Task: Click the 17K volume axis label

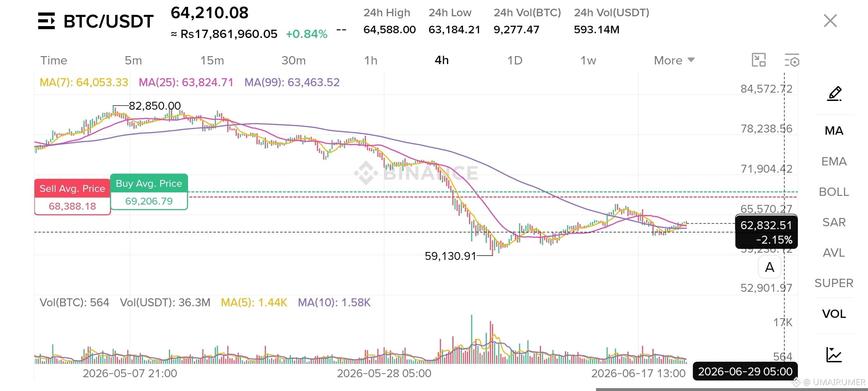Action: click(783, 322)
